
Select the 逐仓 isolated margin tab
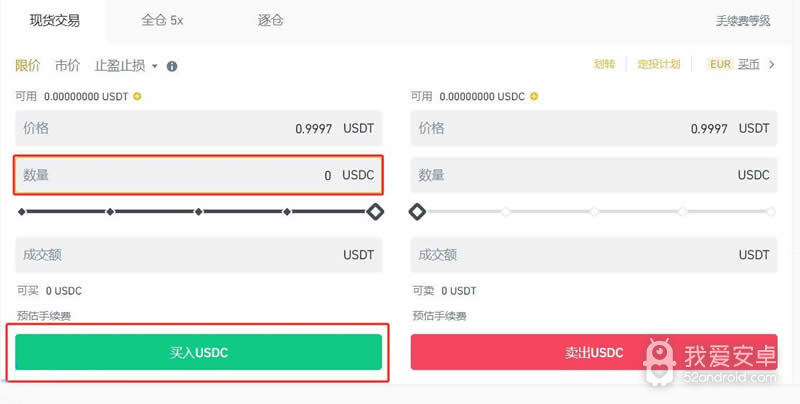point(270,20)
